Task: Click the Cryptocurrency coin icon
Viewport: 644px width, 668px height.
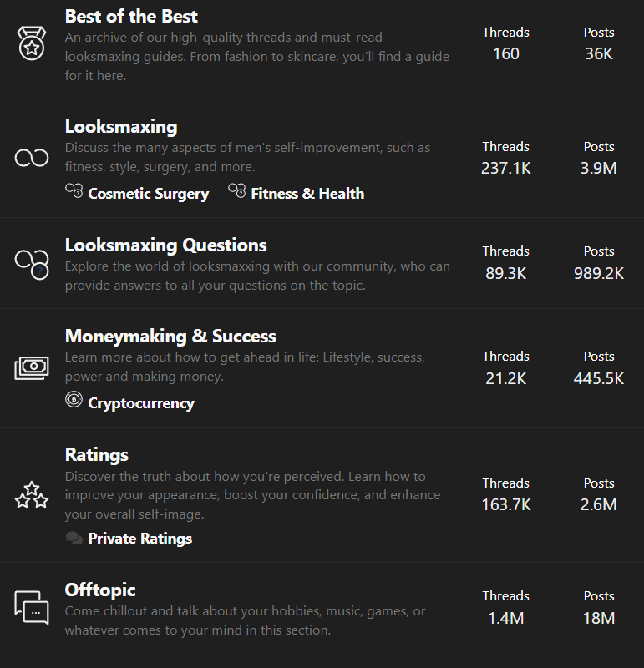Action: (74, 402)
